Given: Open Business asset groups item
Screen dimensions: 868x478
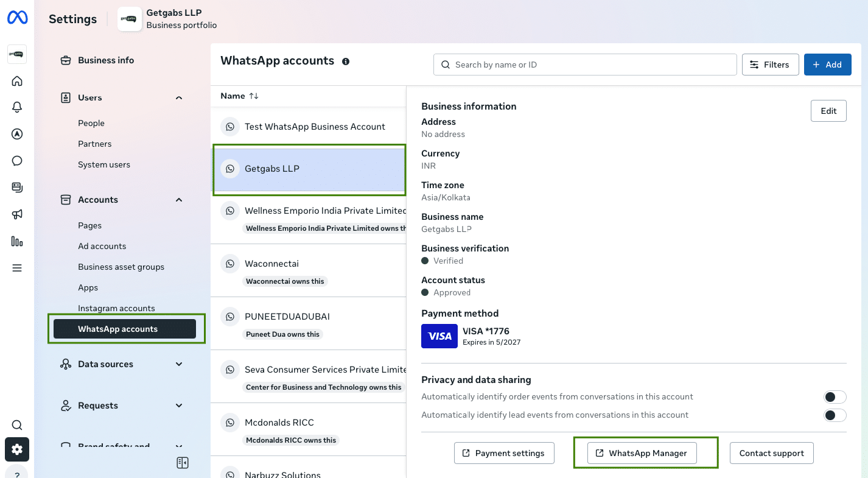Looking at the screenshot, I should point(121,267).
